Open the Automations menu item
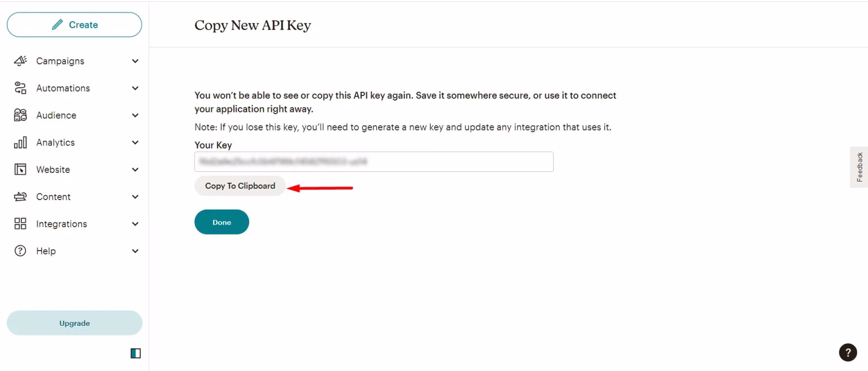Screen dimensions: 868x371 74,88
